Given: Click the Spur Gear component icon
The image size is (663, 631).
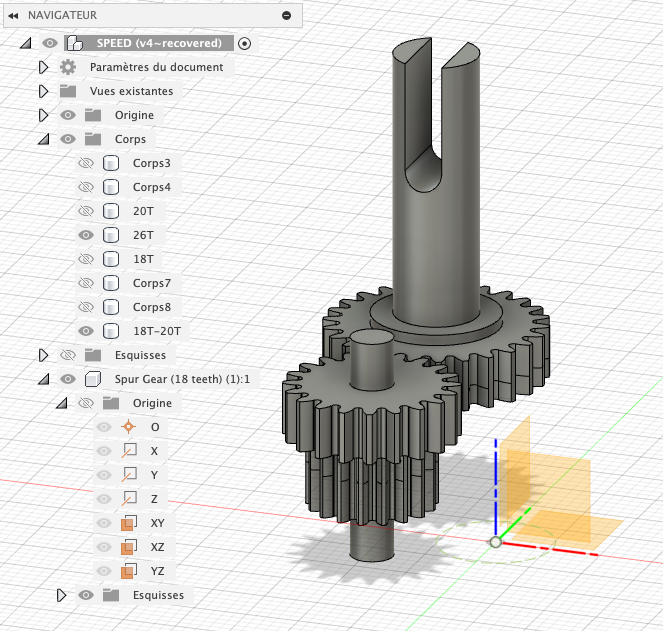Looking at the screenshot, I should click(93, 379).
